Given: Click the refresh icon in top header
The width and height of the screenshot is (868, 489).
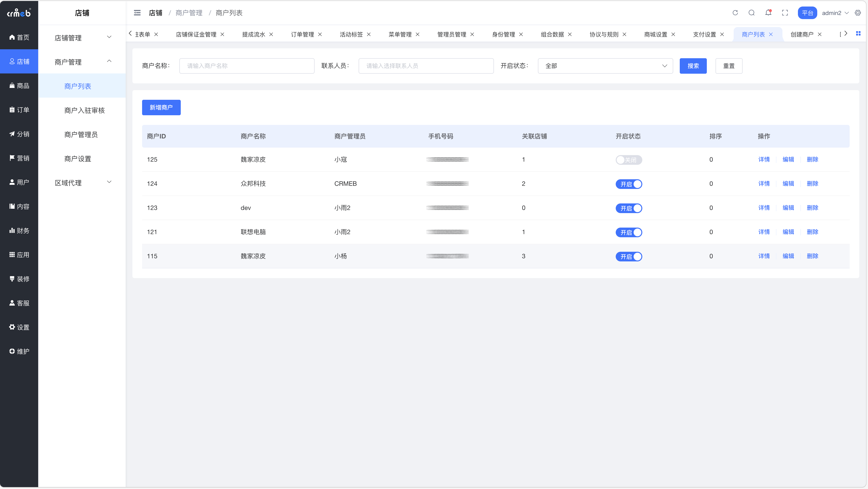Looking at the screenshot, I should click(735, 13).
